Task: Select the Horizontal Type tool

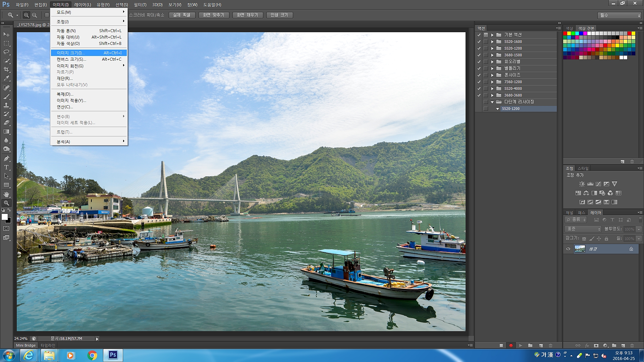Action: click(6, 167)
